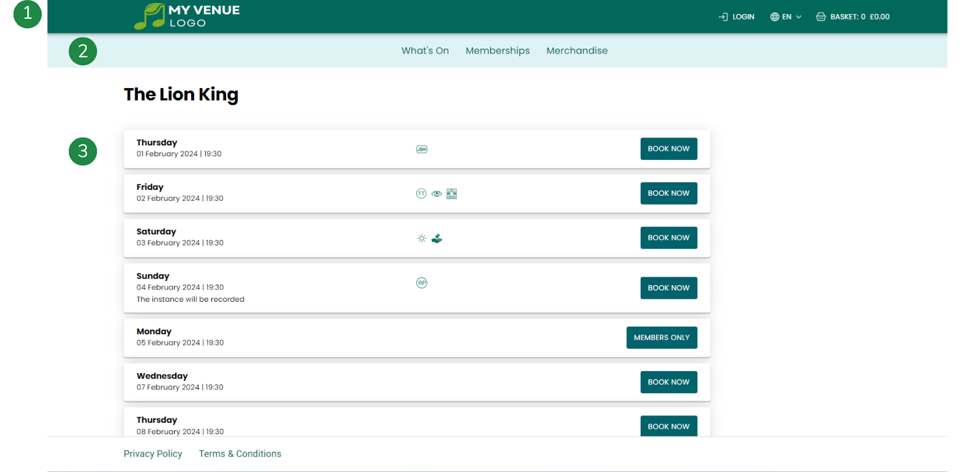Click the LOGIN link
Image resolution: width=980 pixels, height=472 pixels.
743,17
